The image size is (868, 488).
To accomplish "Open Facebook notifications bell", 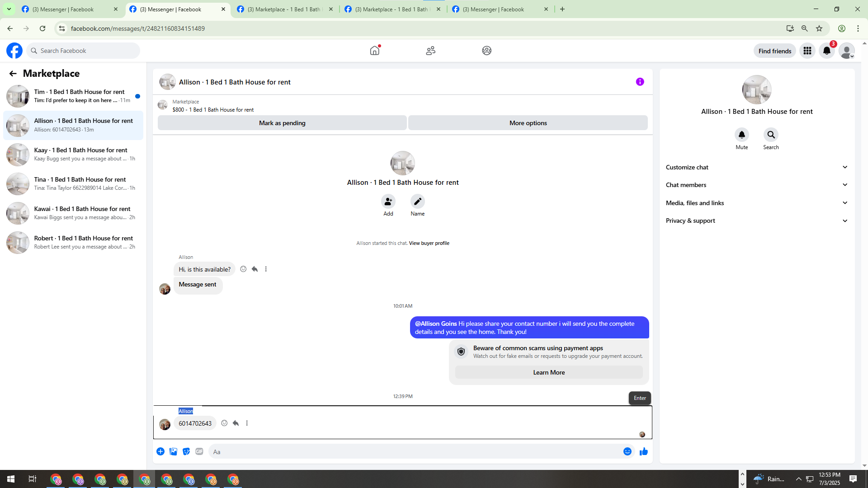I will click(826, 51).
